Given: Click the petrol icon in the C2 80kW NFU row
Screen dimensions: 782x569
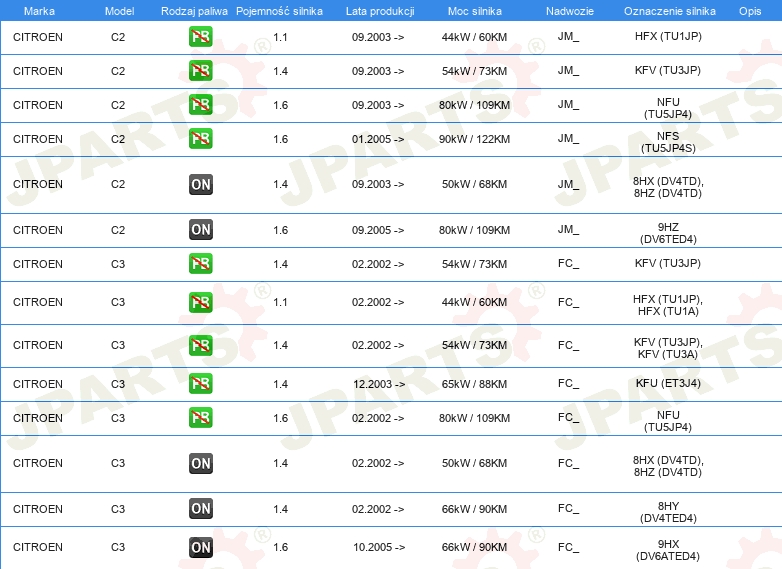Looking at the screenshot, I should click(200, 104).
